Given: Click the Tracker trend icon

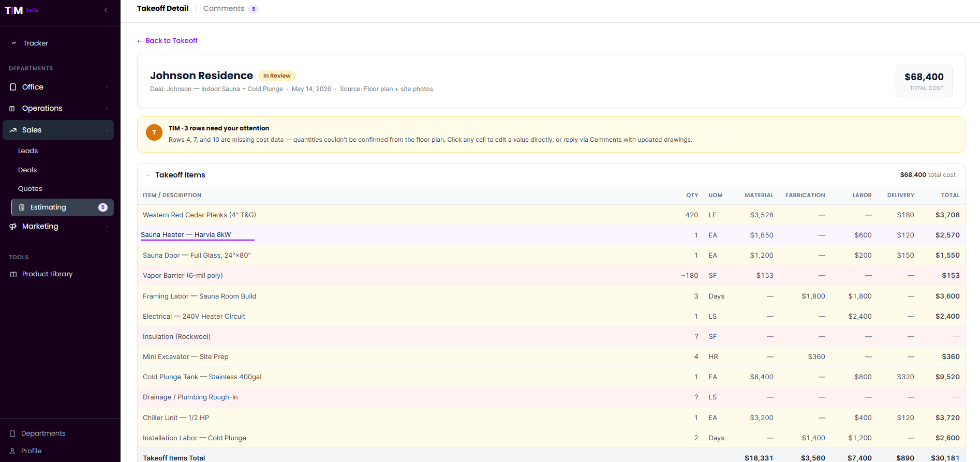Looking at the screenshot, I should (14, 43).
